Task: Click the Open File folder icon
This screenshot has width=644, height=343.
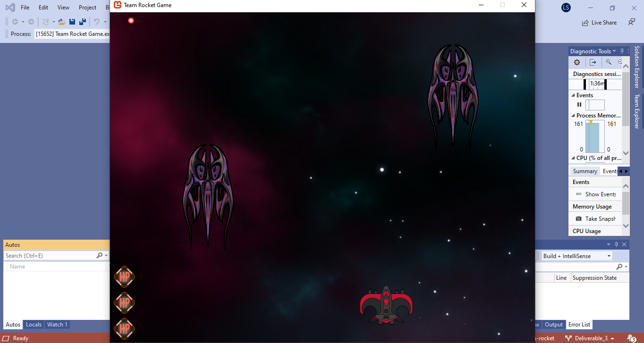Action: tap(61, 22)
